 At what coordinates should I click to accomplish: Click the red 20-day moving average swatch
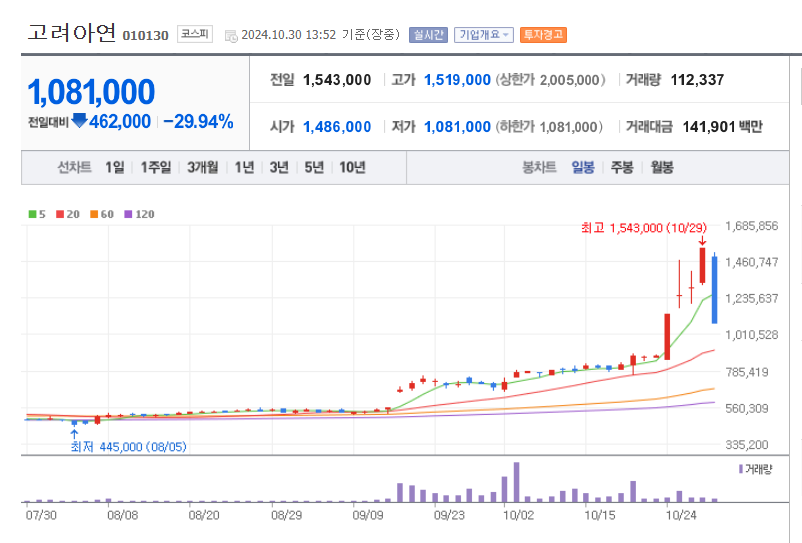pos(60,214)
